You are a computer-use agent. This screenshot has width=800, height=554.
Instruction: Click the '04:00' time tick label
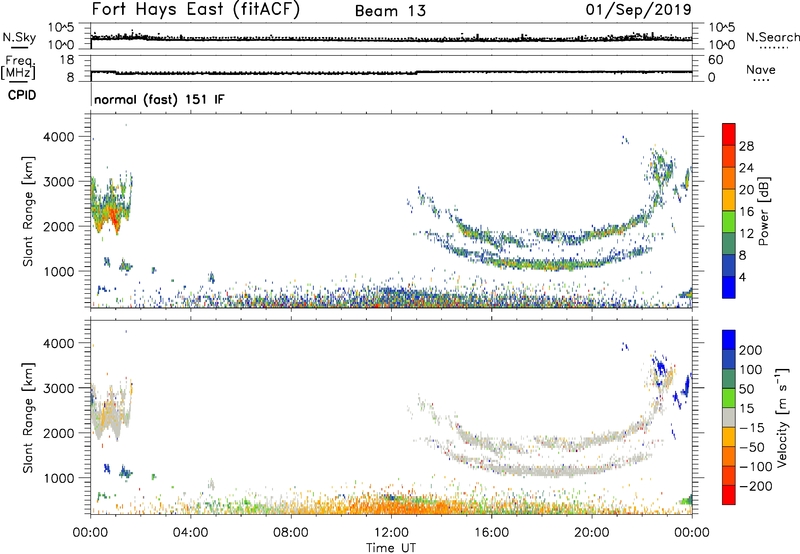[x=190, y=533]
